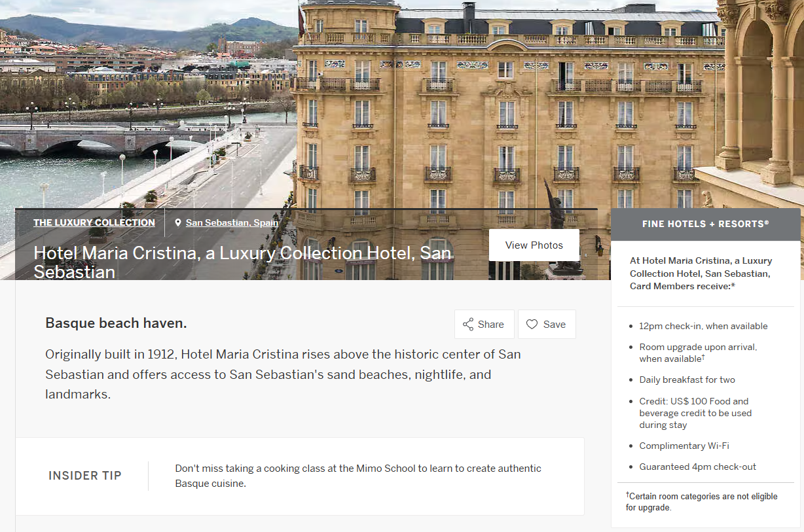Click the Share button label
Image resolution: width=804 pixels, height=532 pixels.
(x=491, y=325)
